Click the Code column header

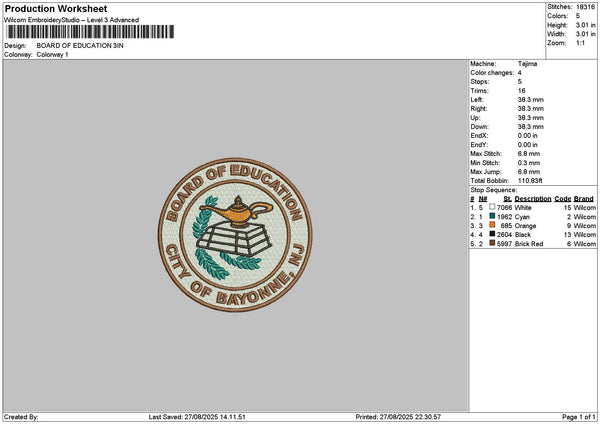(x=562, y=199)
